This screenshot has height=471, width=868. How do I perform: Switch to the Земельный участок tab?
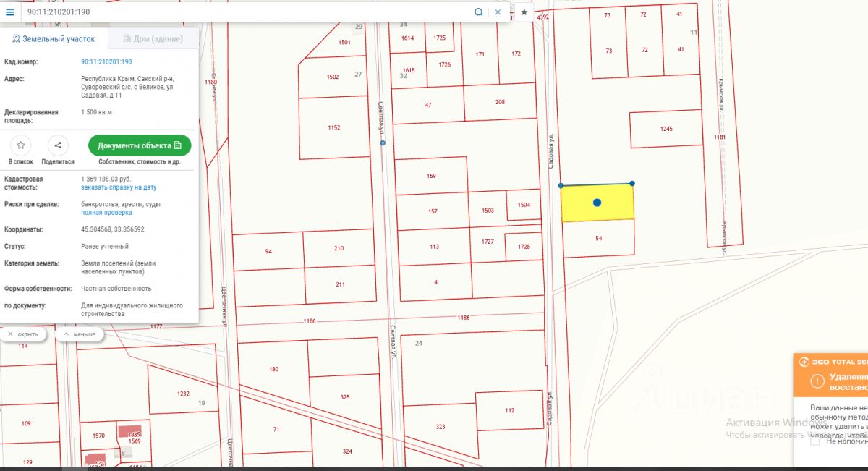pyautogui.click(x=53, y=38)
